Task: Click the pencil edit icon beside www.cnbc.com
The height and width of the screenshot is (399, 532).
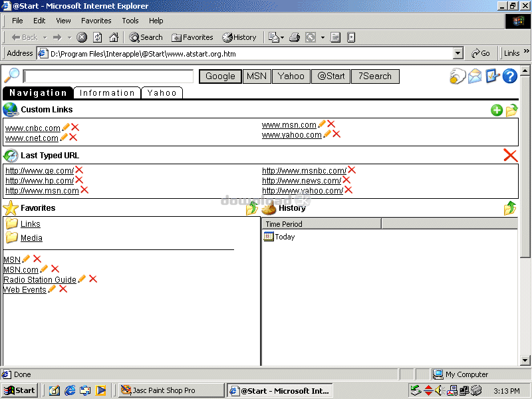Action: (65, 128)
